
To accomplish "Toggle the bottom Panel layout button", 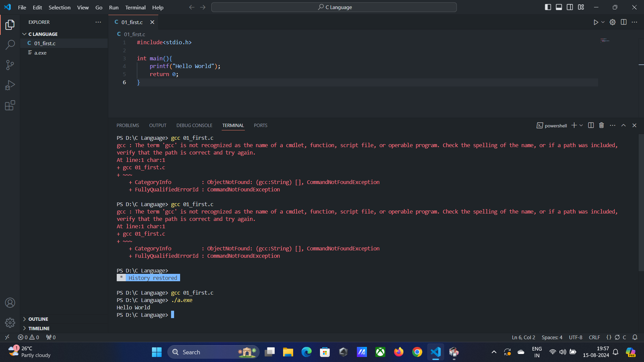I will [x=559, y=7].
